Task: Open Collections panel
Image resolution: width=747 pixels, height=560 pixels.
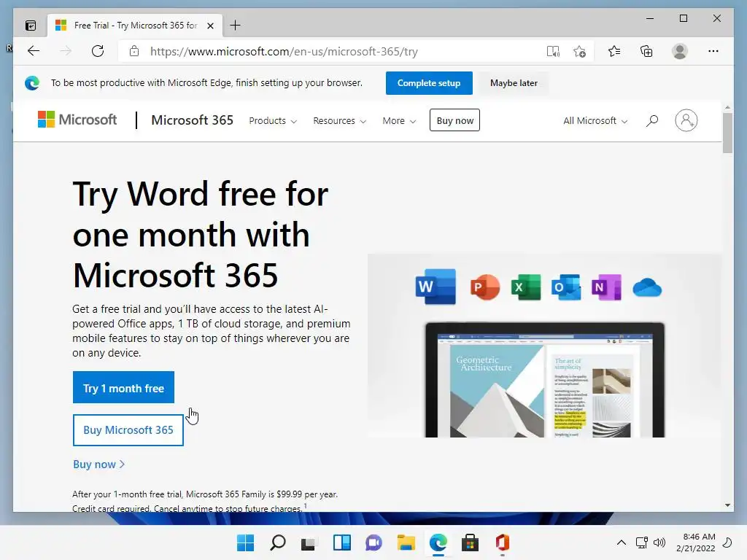Action: [x=646, y=51]
